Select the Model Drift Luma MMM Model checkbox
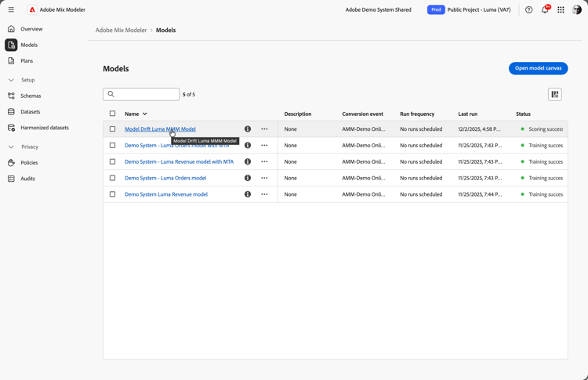This screenshot has width=588, height=380. point(112,129)
